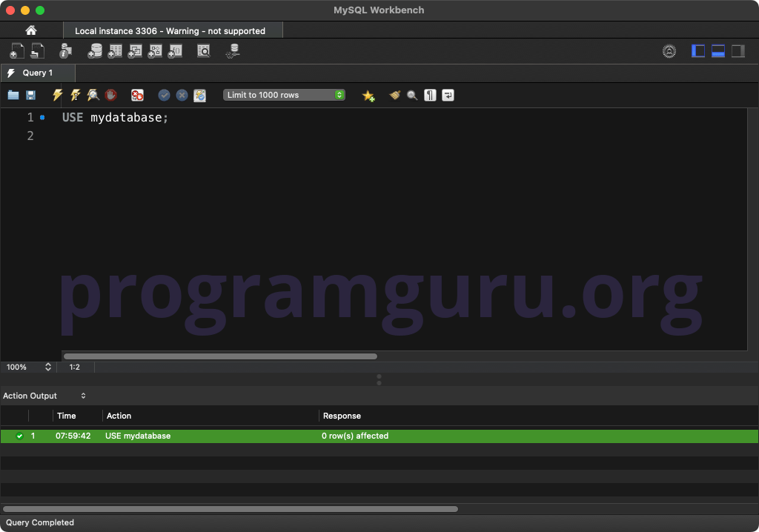
Task: Click the editor horizontal scrollbar
Action: click(x=220, y=356)
